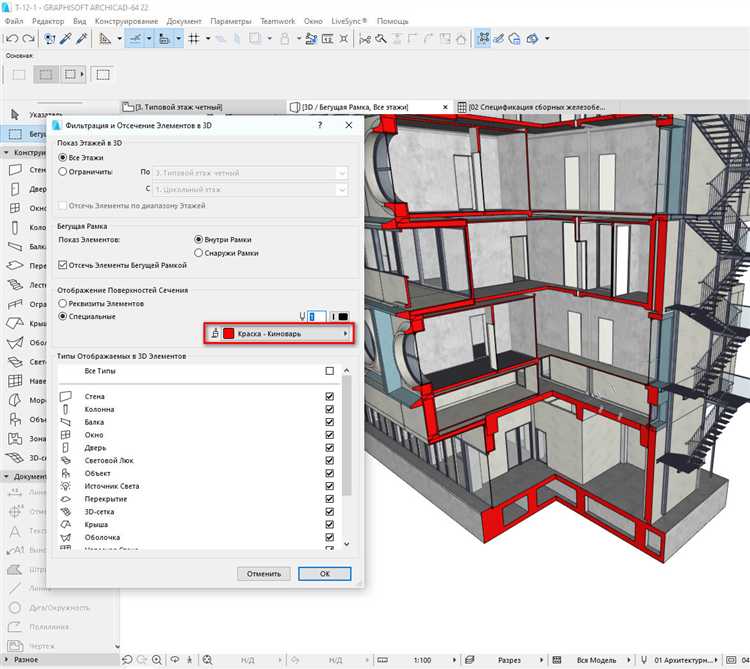Click the Measure ruler tool icon
Screen dimensions: 750x669
[x=105, y=39]
